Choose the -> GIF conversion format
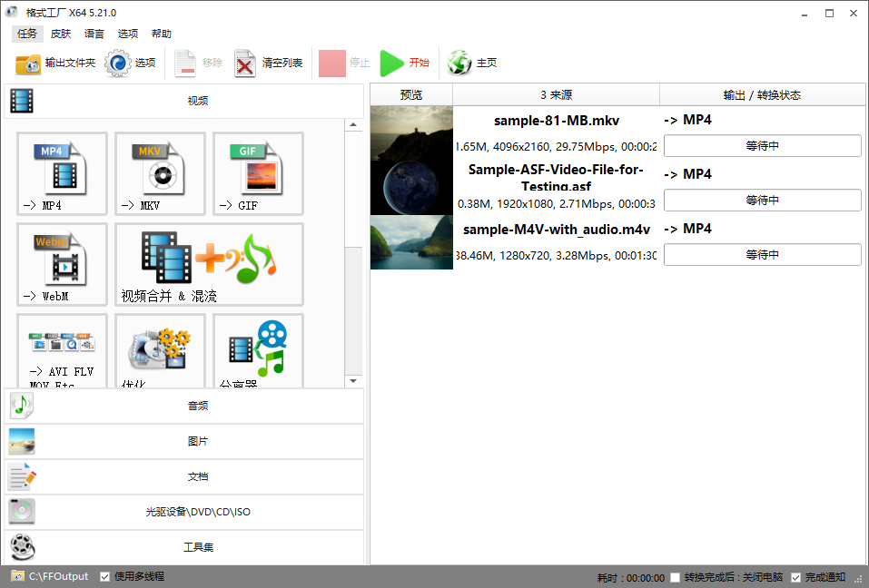Screen dimensions: 869x588 pyautogui.click(x=258, y=173)
